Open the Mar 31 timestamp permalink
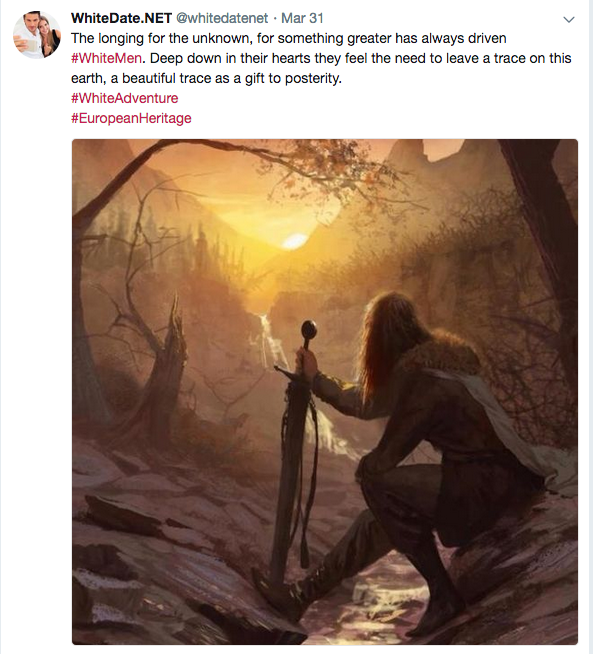Screen dimensions: 593x654 (302, 18)
